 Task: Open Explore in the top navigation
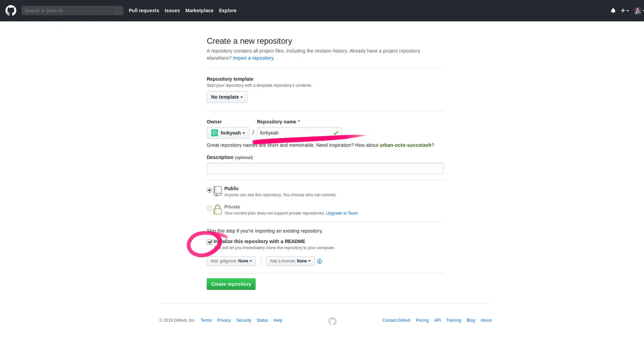click(228, 10)
